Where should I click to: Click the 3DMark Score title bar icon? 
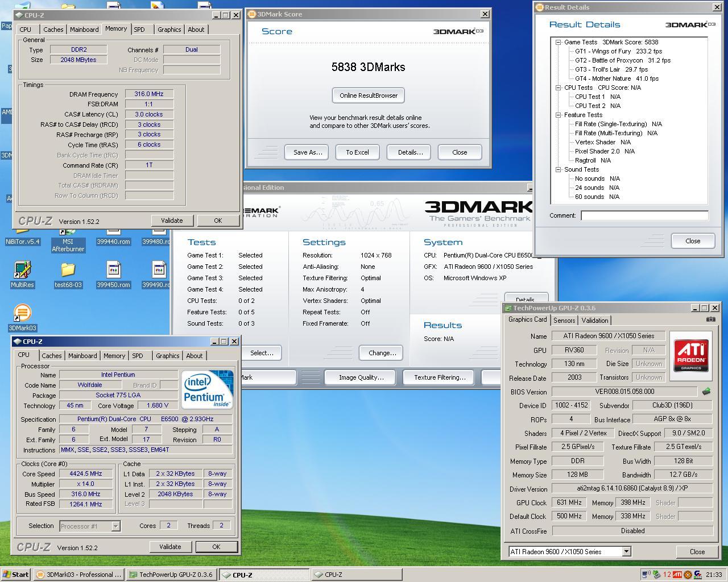pos(252,14)
